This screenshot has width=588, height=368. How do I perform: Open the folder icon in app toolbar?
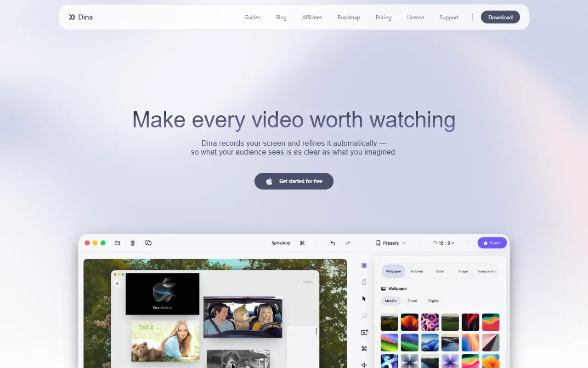(x=118, y=243)
